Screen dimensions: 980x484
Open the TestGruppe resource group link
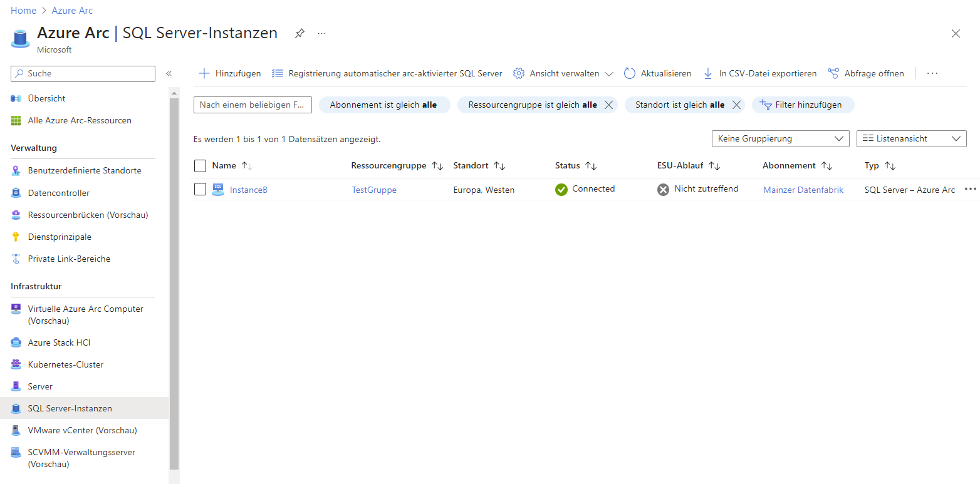[374, 190]
